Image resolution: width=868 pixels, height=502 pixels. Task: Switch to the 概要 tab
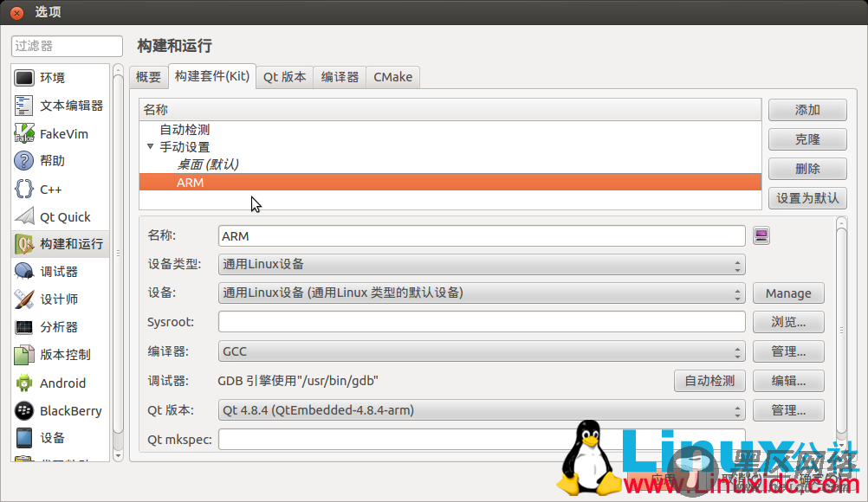pyautogui.click(x=148, y=77)
